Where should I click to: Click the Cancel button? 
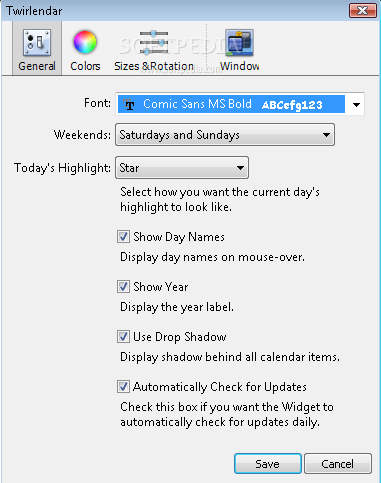coord(338,463)
